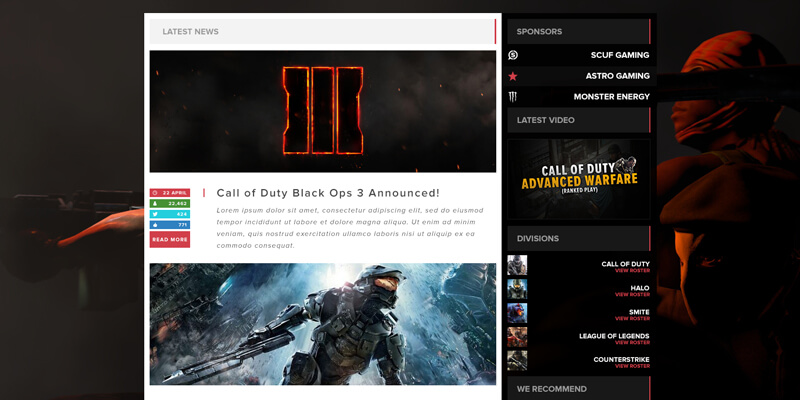Screen dimensions: 800x400
Task: Click the blue 771 likes badge
Action: coord(170,224)
